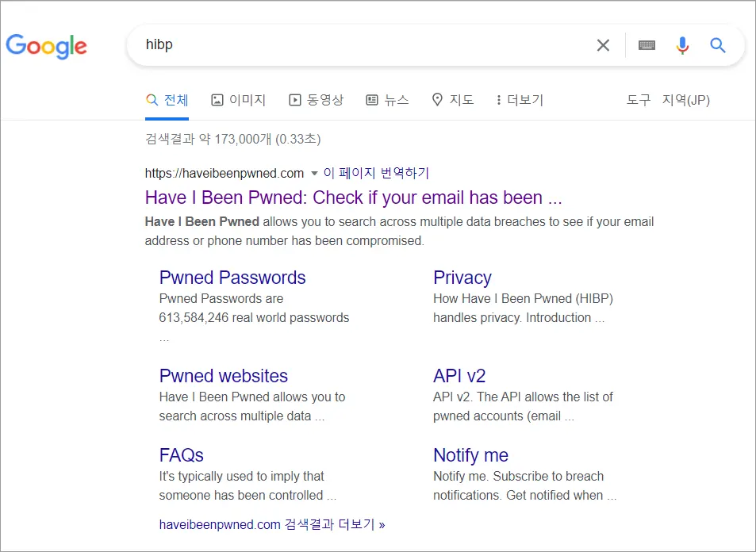Image resolution: width=756 pixels, height=552 pixels.
Task: Start voice search with the microphone icon
Action: tap(682, 45)
